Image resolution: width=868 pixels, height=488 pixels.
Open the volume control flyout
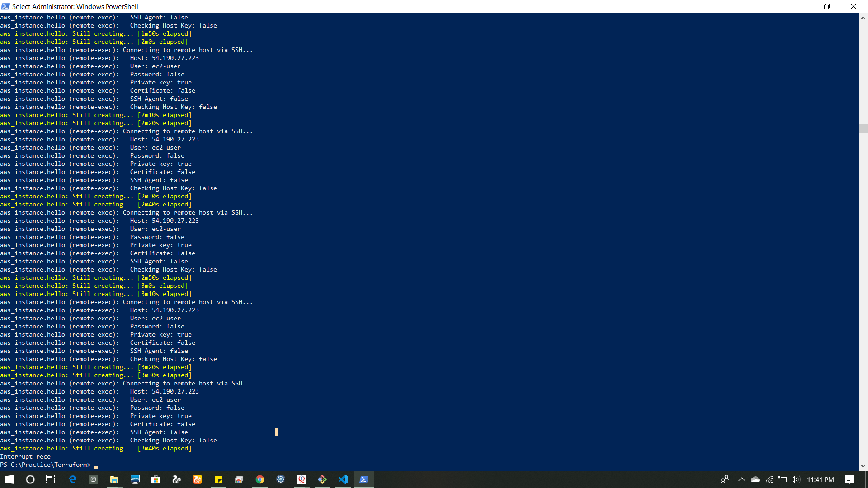796,479
